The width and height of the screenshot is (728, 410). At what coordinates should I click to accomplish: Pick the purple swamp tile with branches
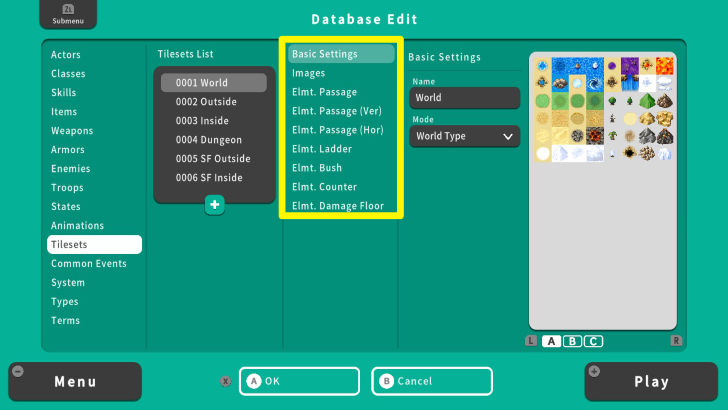point(630,65)
